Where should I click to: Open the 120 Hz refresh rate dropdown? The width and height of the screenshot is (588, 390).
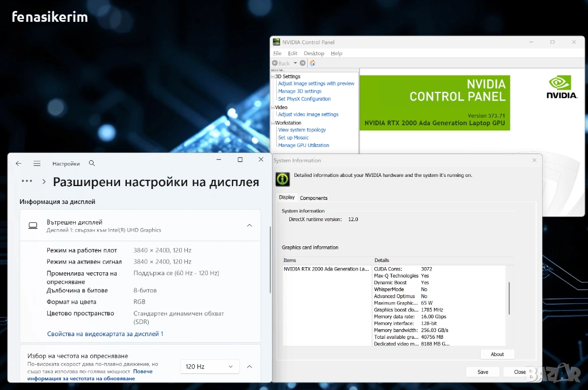[x=210, y=366]
